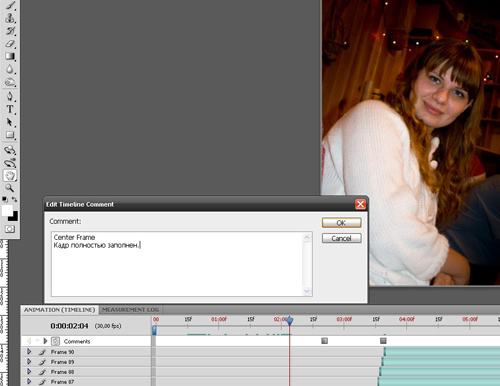Viewport: 500px width, 386px height.
Task: Click the 30,00 fps frame rate label
Action: pyautogui.click(x=108, y=326)
